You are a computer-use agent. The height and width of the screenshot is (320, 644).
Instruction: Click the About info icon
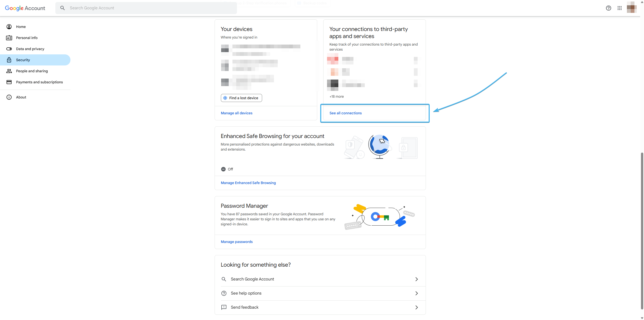(x=9, y=97)
